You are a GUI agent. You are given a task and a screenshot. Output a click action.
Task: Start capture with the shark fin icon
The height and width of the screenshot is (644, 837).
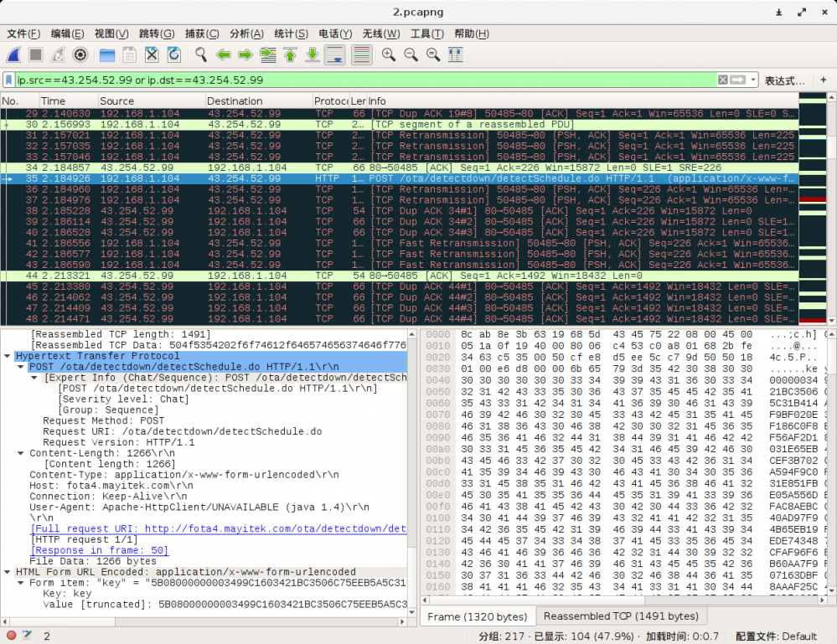[14, 55]
